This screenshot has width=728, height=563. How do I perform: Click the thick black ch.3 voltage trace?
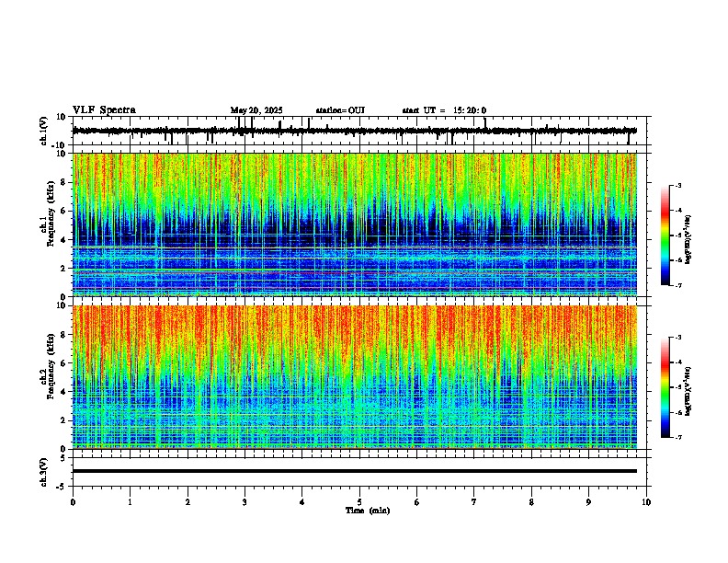pos(355,471)
